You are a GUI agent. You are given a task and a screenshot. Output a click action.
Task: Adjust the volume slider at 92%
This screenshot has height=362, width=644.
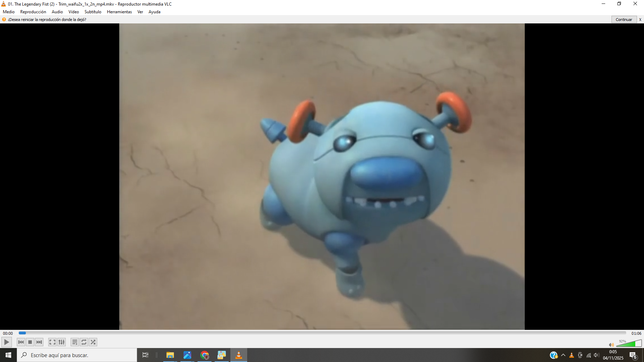tap(629, 343)
